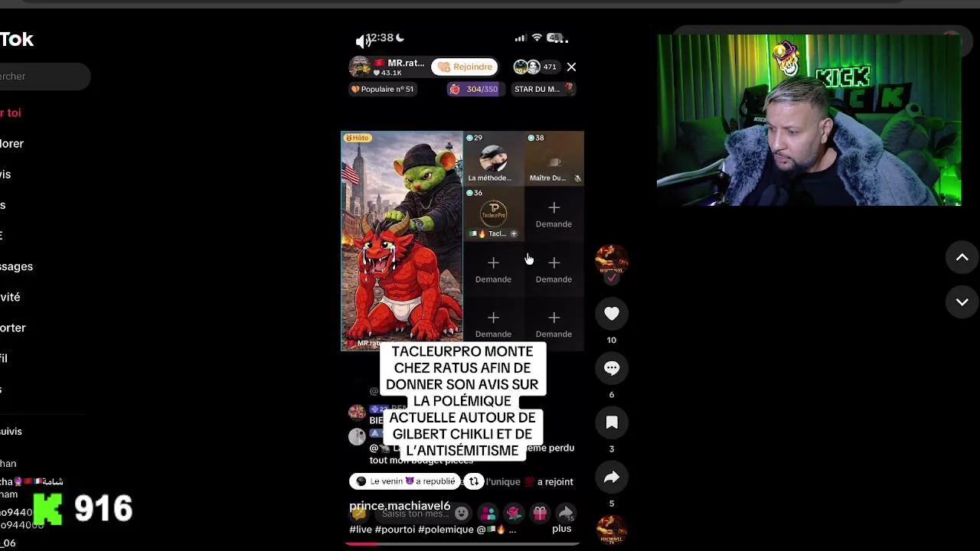Click the #pourtoi hashtag
Viewport: 980px width, 551px height.
coord(395,530)
